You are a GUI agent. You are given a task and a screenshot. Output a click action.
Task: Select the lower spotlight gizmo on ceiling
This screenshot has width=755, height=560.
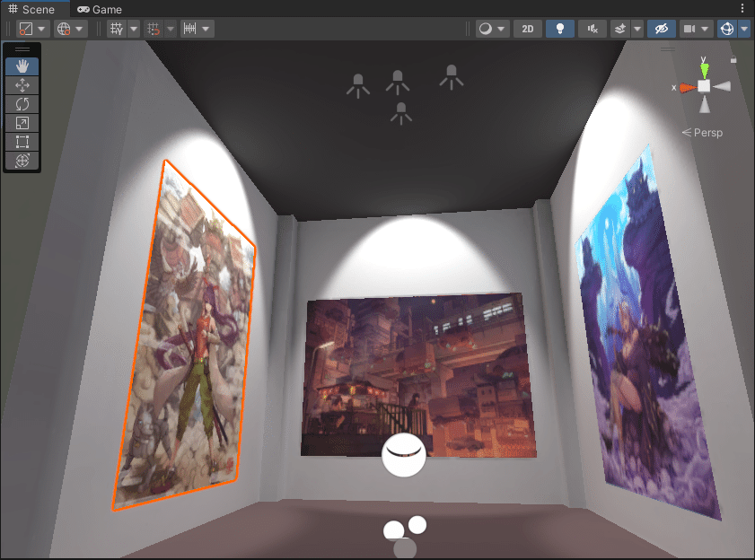[x=401, y=114]
